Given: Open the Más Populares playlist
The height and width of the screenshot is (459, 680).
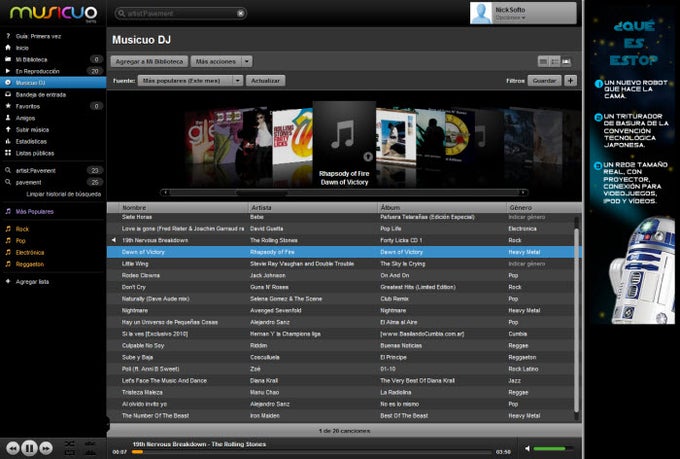Looking at the screenshot, I should (x=34, y=212).
